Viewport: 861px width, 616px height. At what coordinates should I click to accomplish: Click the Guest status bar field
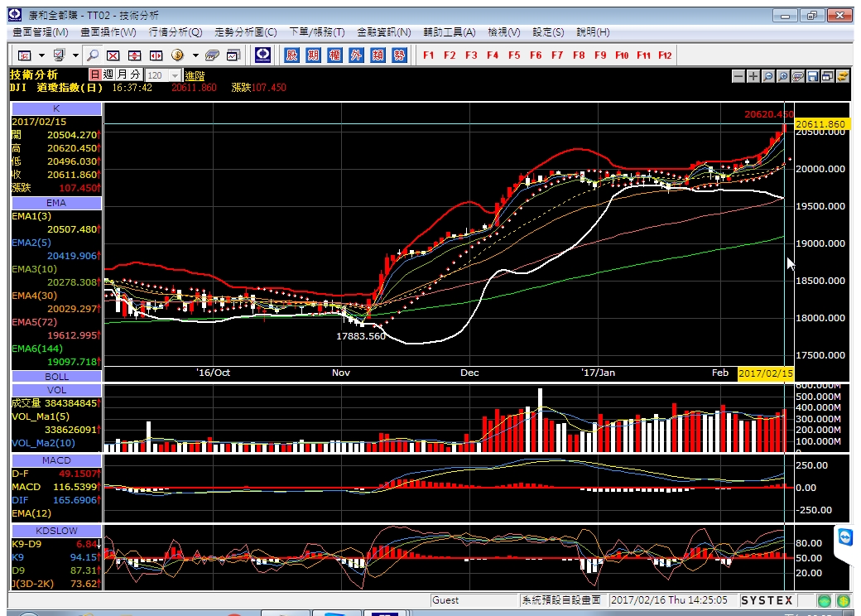[474, 600]
